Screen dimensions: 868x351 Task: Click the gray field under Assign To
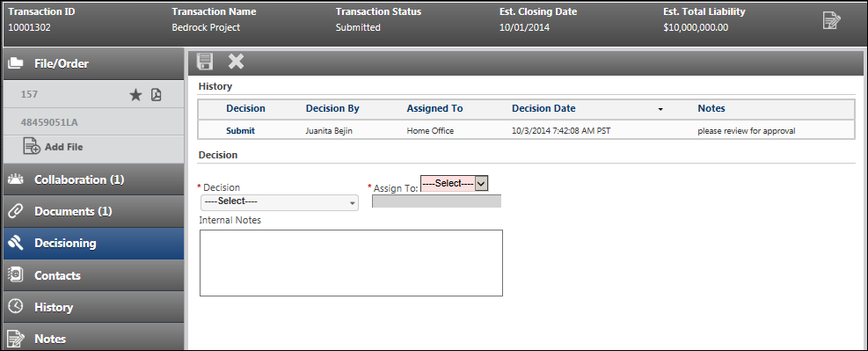tap(437, 201)
